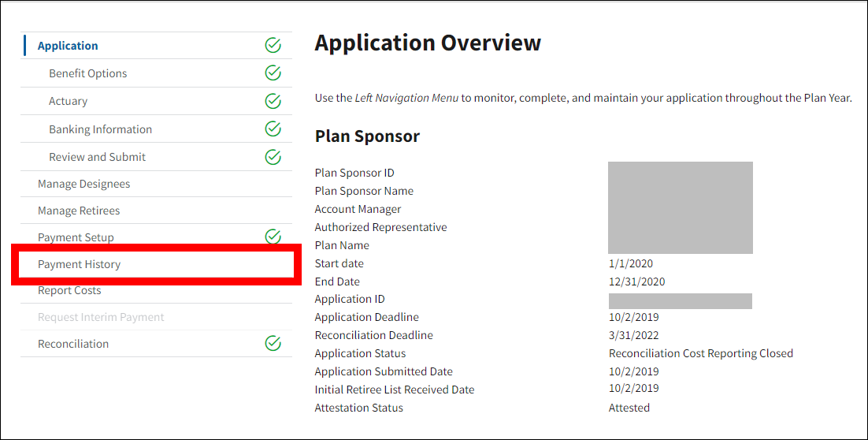868x440 pixels.
Task: Click the checkmark next to Review and Submit
Action: (x=273, y=157)
